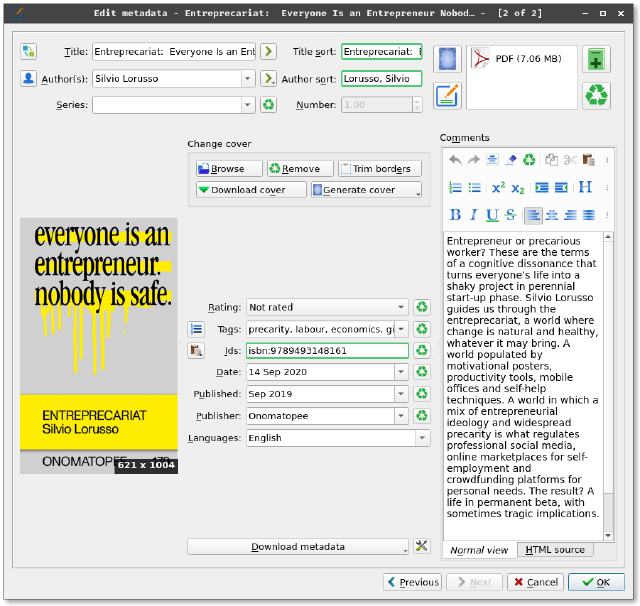Set cover from book format icon

coord(447,59)
